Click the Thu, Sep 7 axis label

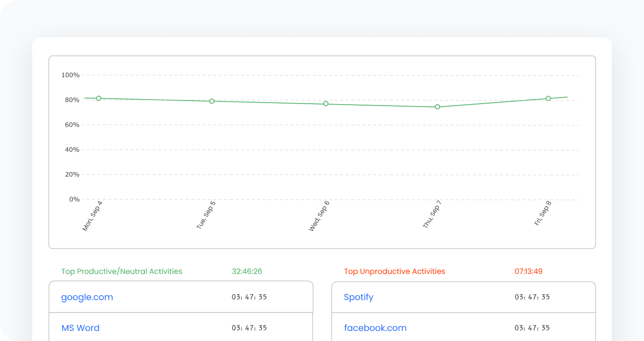tap(432, 215)
